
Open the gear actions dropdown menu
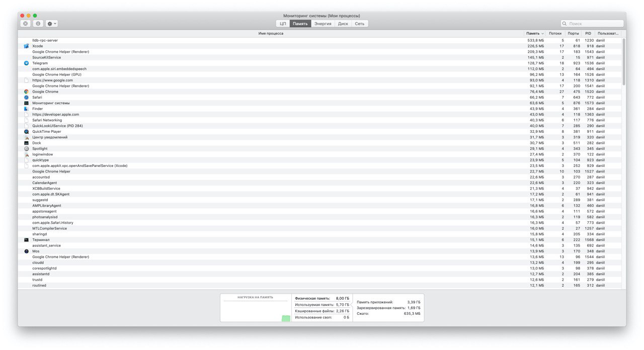[51, 24]
